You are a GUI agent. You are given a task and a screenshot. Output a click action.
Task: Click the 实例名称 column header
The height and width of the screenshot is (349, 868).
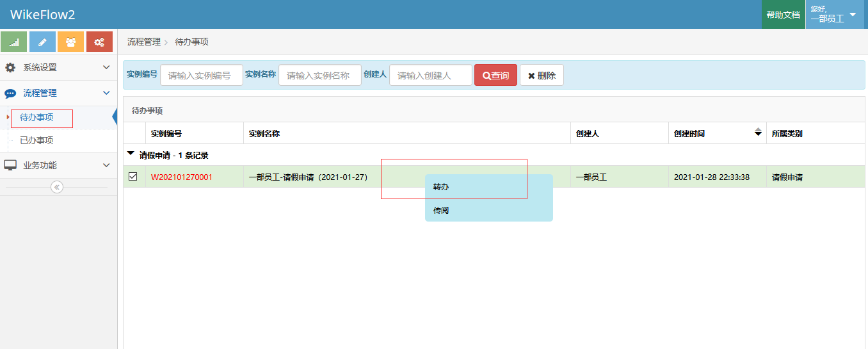[x=407, y=133]
